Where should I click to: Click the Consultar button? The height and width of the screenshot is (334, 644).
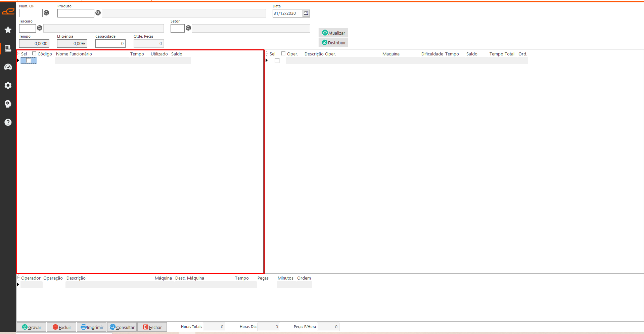122,327
